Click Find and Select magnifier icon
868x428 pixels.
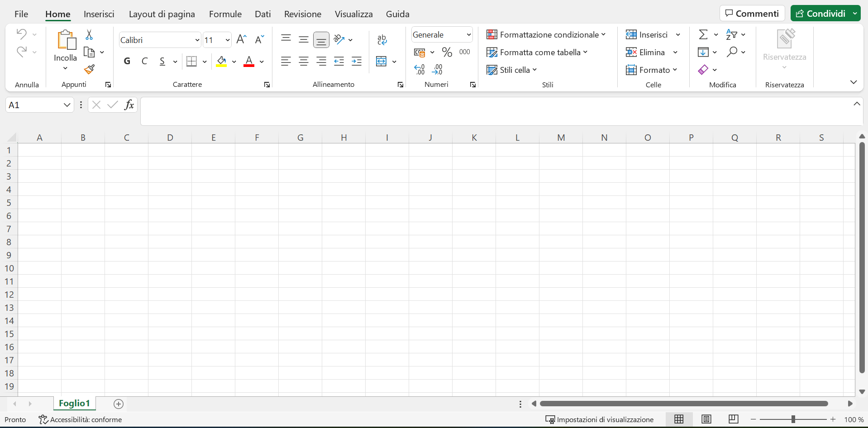pyautogui.click(x=732, y=52)
